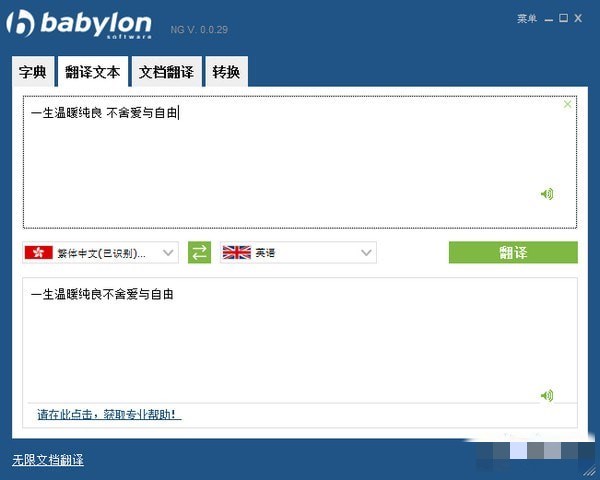The width and height of the screenshot is (600, 480).
Task: Play audio of the source text
Action: (x=547, y=194)
